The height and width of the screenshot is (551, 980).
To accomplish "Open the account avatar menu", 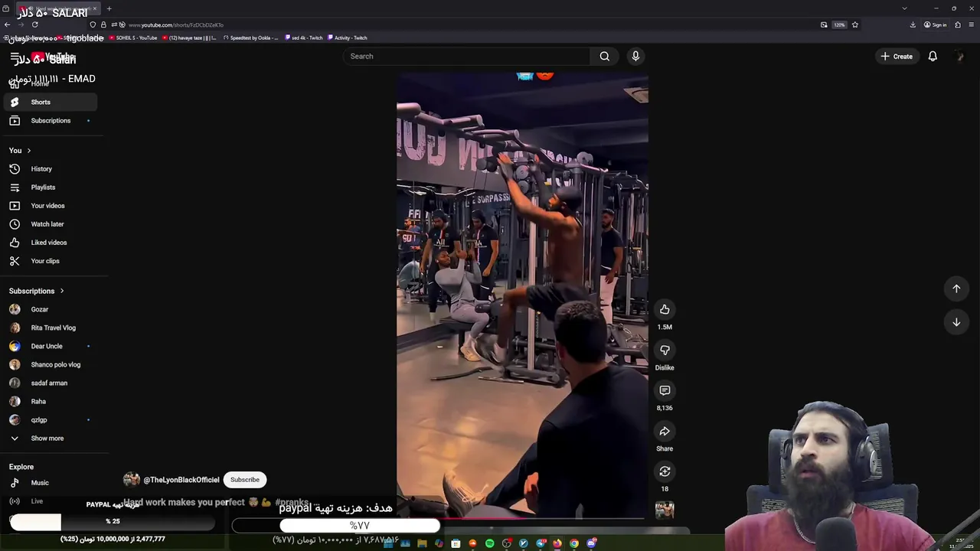I will click(960, 56).
